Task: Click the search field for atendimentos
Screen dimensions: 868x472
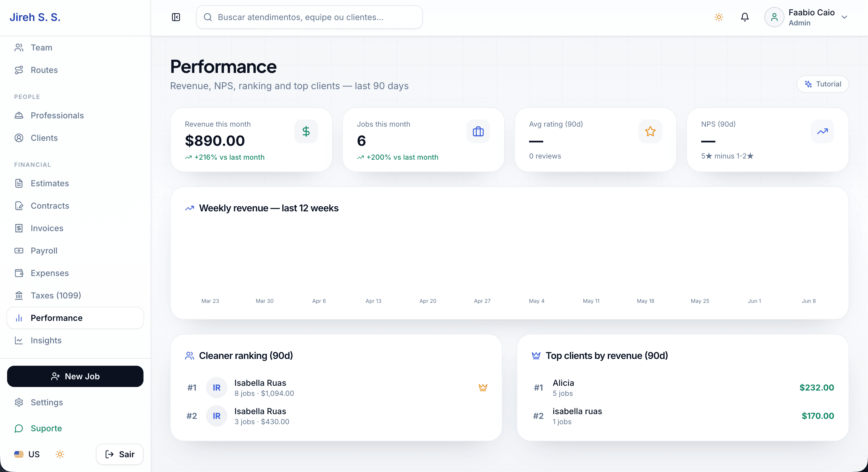Action: [x=309, y=17]
